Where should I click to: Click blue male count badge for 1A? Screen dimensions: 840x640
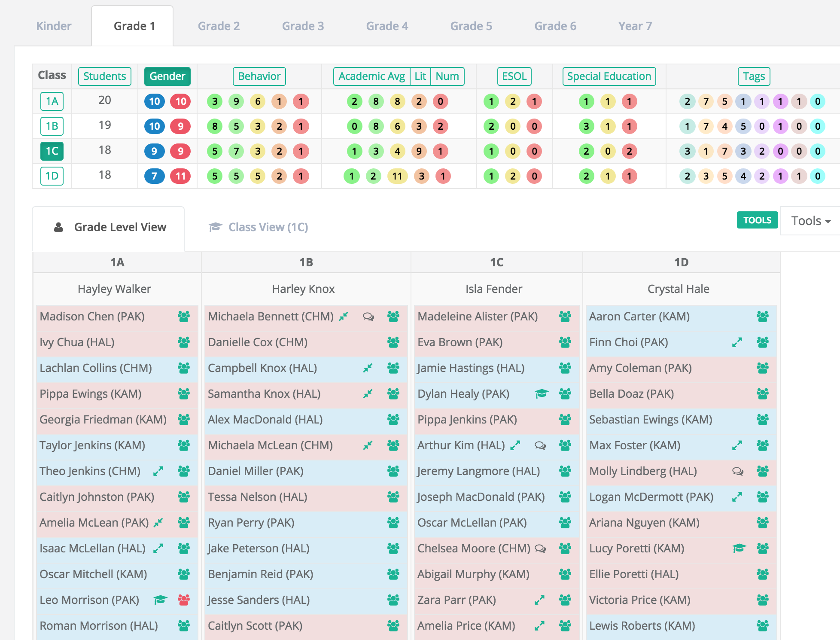tap(154, 101)
